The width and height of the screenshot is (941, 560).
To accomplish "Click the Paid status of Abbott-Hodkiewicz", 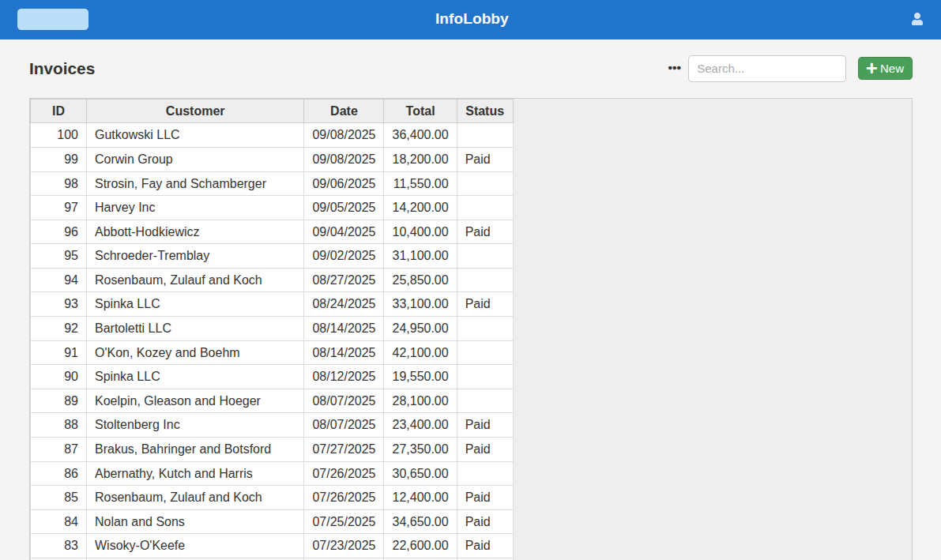I will coord(477,232).
